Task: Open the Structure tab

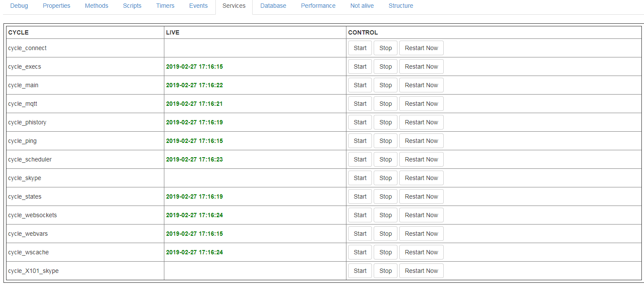Action: point(400,6)
